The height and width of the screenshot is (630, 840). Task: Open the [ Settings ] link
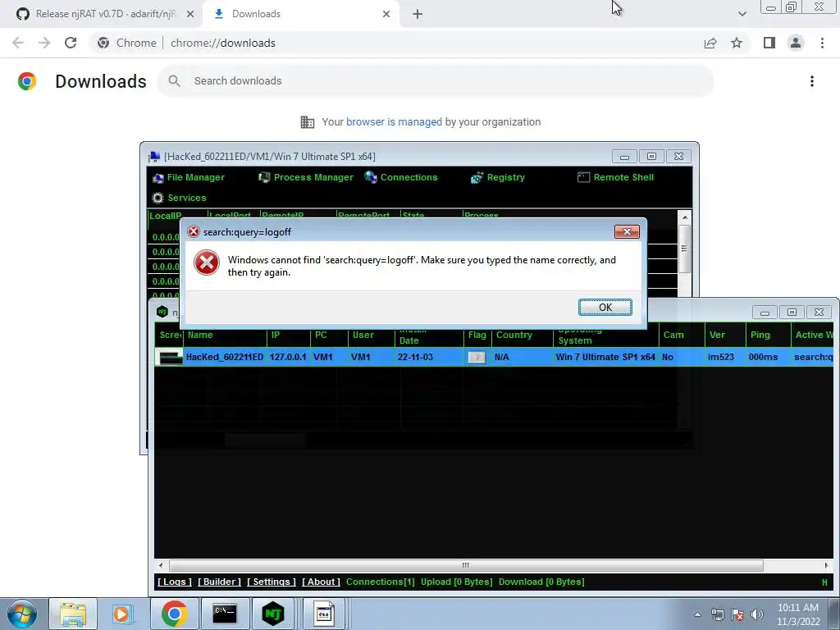click(272, 582)
